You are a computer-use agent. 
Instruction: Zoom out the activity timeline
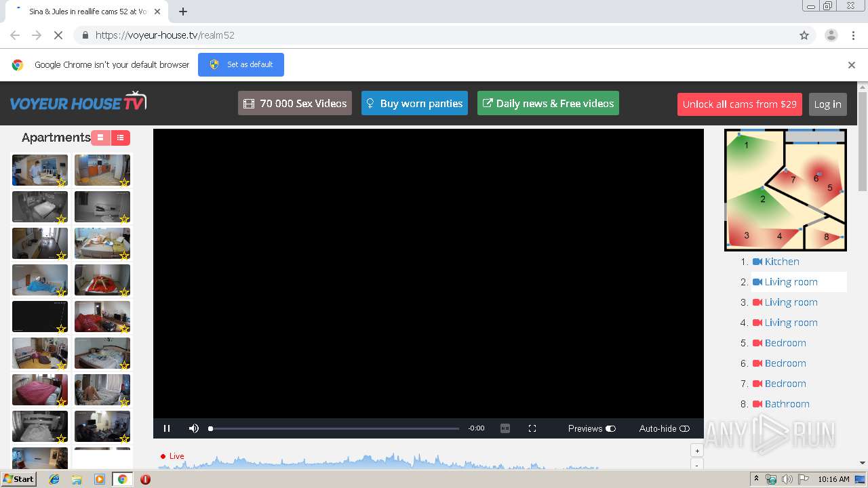696,464
